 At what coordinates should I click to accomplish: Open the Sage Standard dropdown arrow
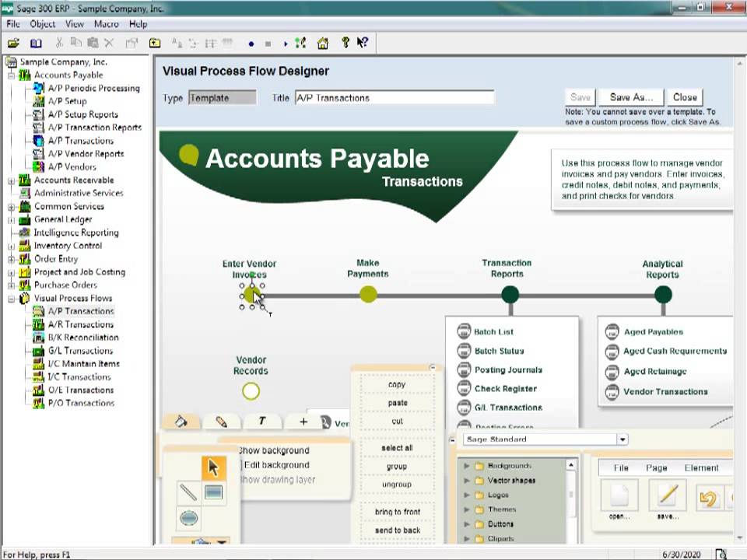click(622, 439)
